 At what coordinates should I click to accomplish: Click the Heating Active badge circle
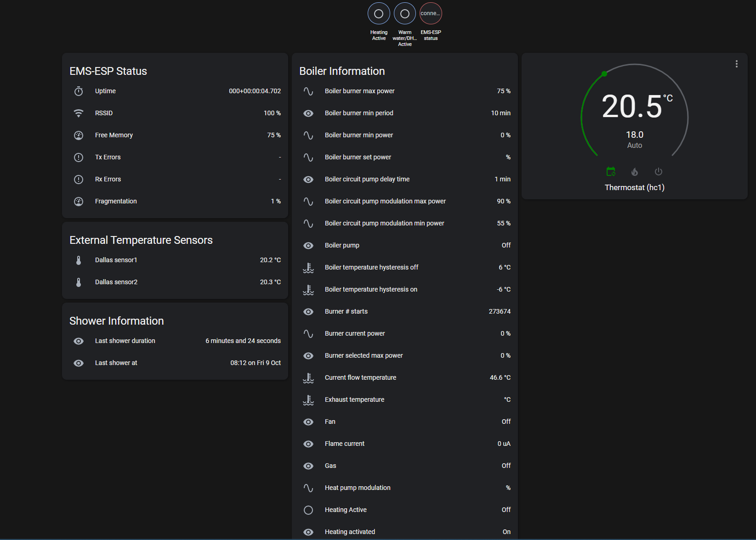(x=379, y=14)
